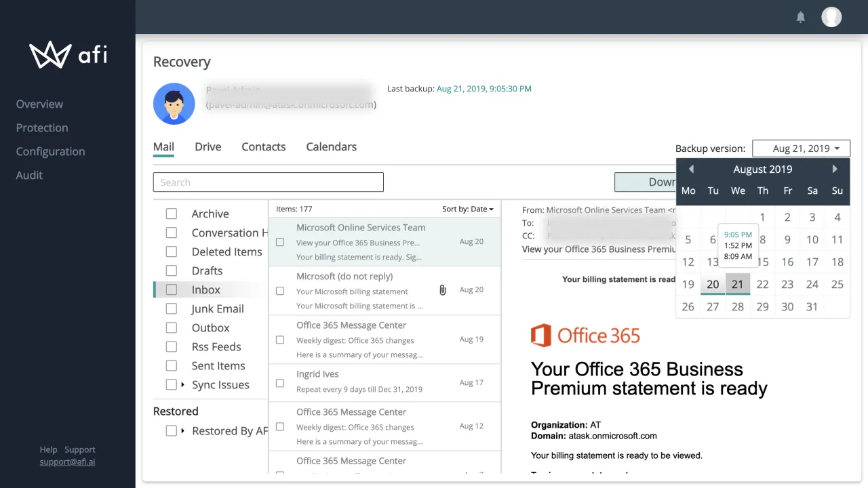This screenshot has width=868, height=488.
Task: Open the Sort by Date dropdown
Action: [x=468, y=209]
